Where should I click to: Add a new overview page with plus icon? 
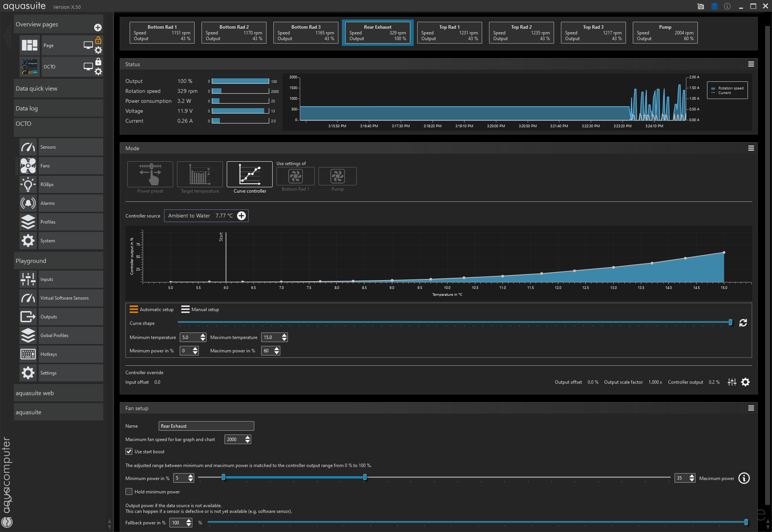pos(98,28)
